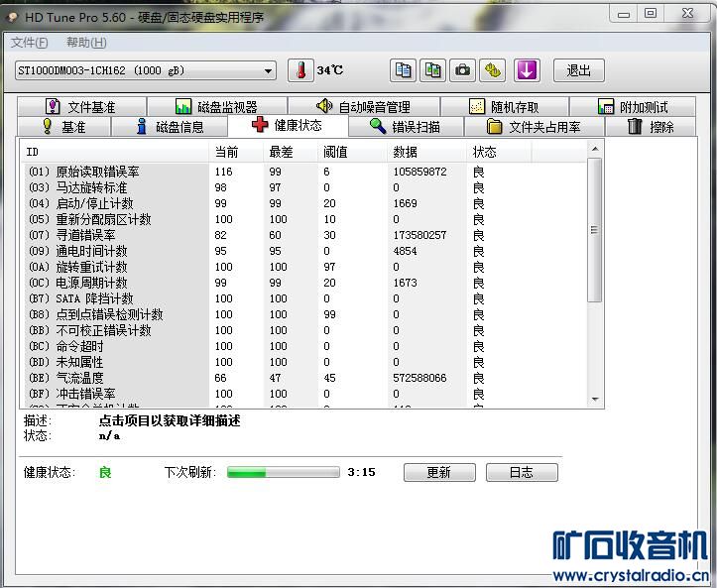Screen dimensions: 717x588
Task: Select row (BC) 命令超时
Action: click(x=303, y=346)
